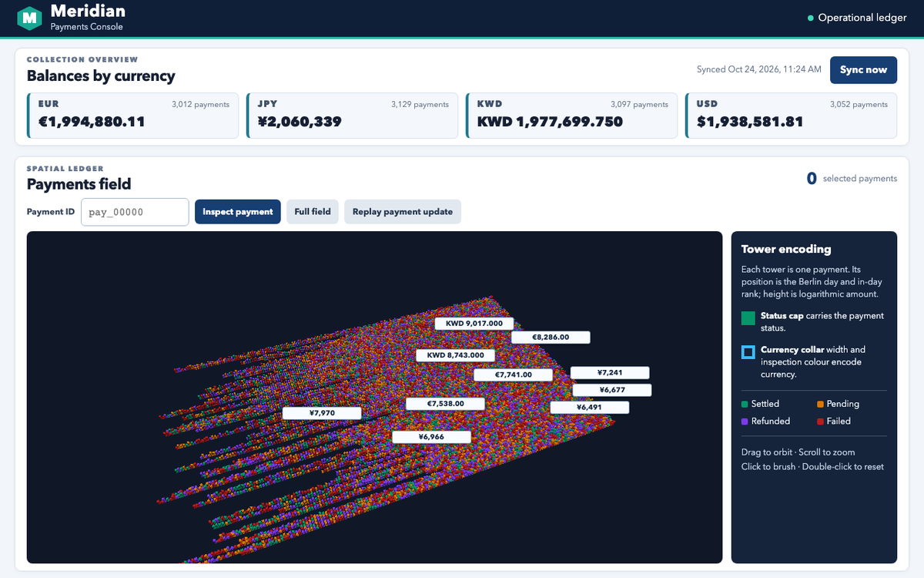Open the KWD balance card
924x578 pixels.
tap(571, 116)
